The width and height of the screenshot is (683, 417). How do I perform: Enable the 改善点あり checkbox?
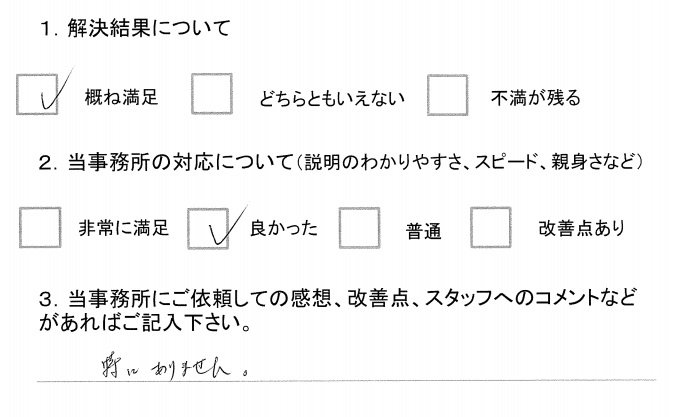click(x=491, y=227)
